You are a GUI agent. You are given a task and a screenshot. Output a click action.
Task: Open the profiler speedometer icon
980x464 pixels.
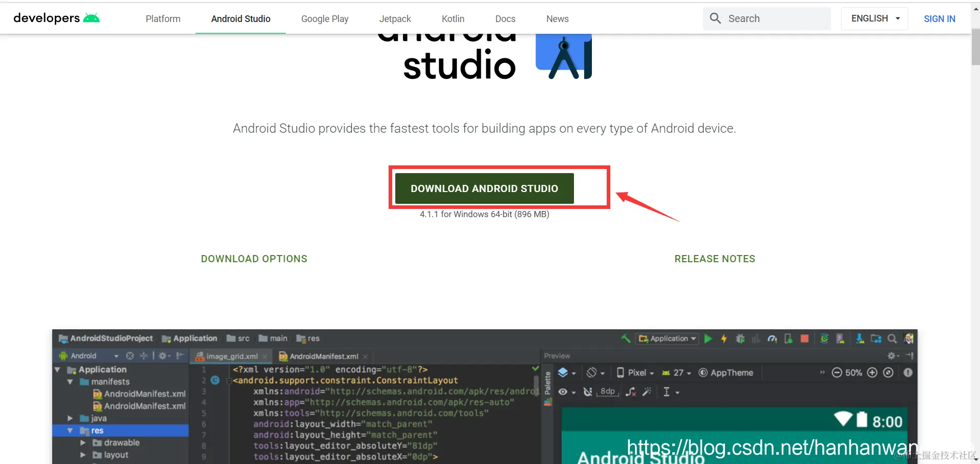pyautogui.click(x=773, y=339)
